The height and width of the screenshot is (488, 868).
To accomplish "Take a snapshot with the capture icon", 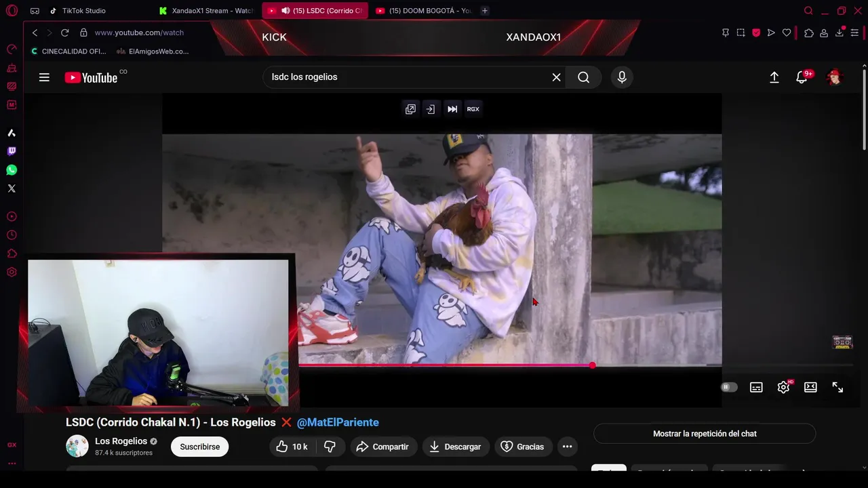I will (x=741, y=33).
